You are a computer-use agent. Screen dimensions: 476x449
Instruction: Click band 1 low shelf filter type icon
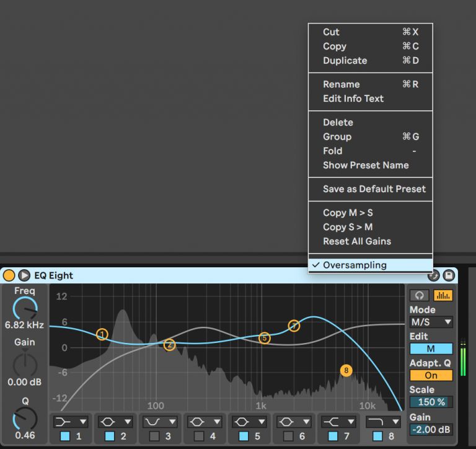[x=63, y=422]
